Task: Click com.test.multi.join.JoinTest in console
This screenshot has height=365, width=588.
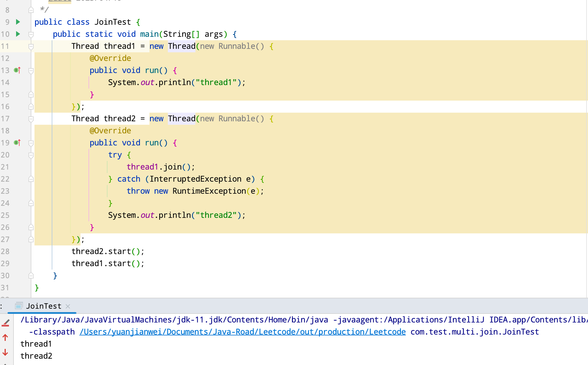Action: [x=475, y=332]
